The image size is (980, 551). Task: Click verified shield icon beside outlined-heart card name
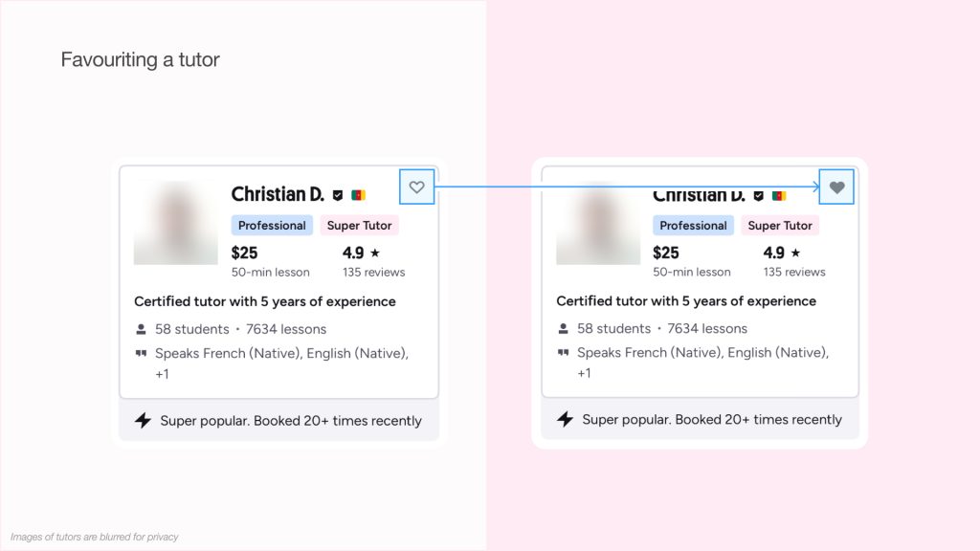(338, 195)
